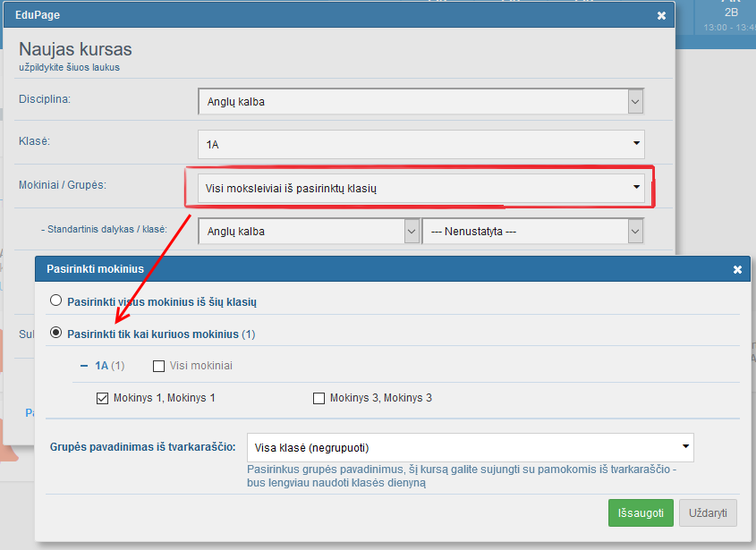Viewport: 756px width, 550px height.
Task: Open standard subject dropdown 'Anglų kalba'
Action: click(309, 232)
